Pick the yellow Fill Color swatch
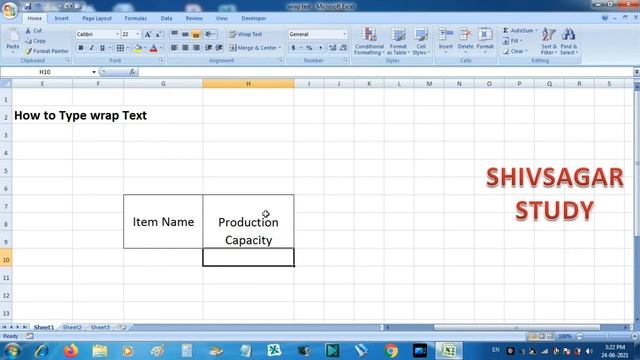Image resolution: width=640 pixels, height=360 pixels. [x=138, y=48]
